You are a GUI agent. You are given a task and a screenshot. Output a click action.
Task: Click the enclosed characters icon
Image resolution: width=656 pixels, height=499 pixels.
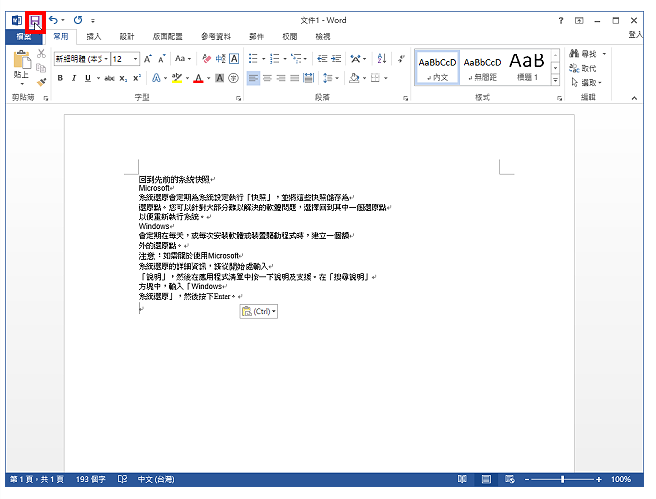234,78
